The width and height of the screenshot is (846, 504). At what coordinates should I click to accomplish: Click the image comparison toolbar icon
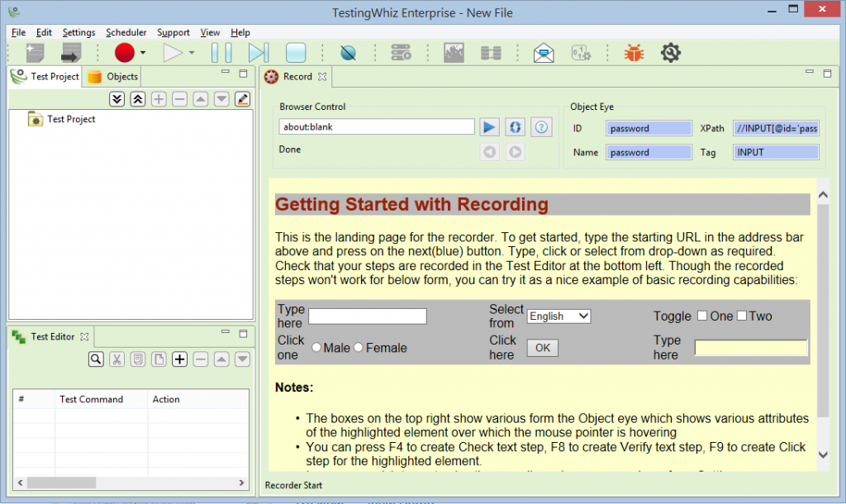pyautogui.click(x=454, y=53)
